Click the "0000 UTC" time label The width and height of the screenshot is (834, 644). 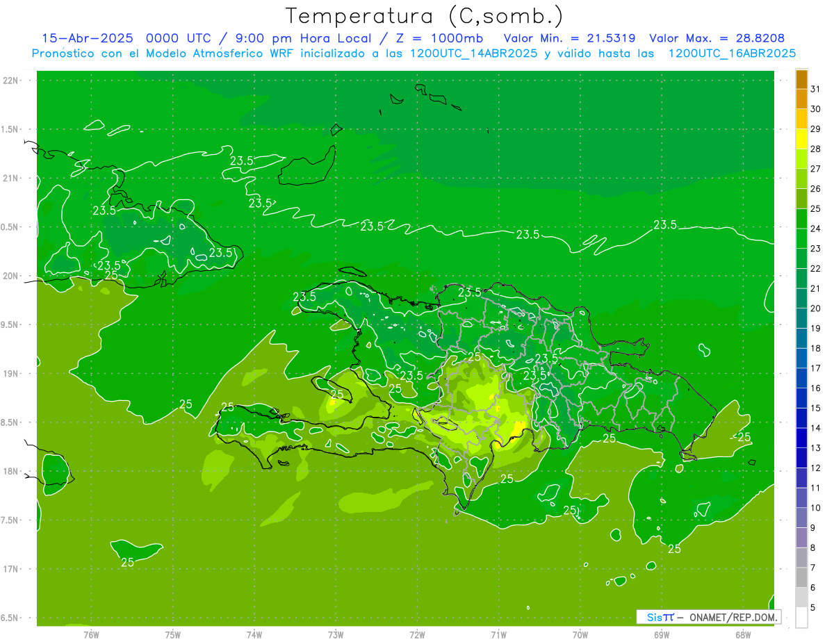coord(179,38)
